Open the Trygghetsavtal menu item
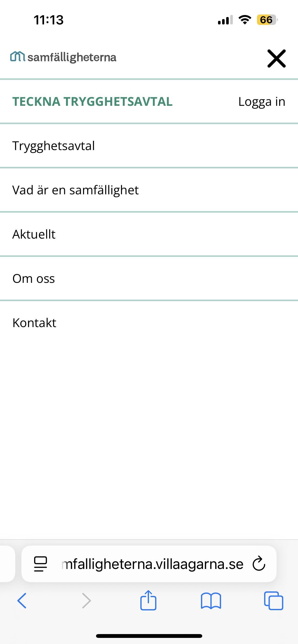298x644 pixels. pos(54,146)
